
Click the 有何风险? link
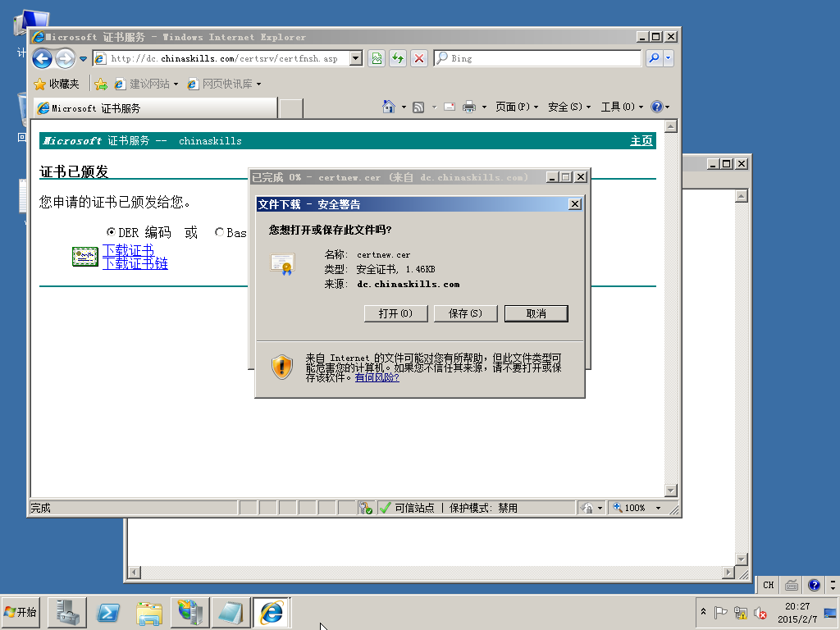[x=377, y=377]
